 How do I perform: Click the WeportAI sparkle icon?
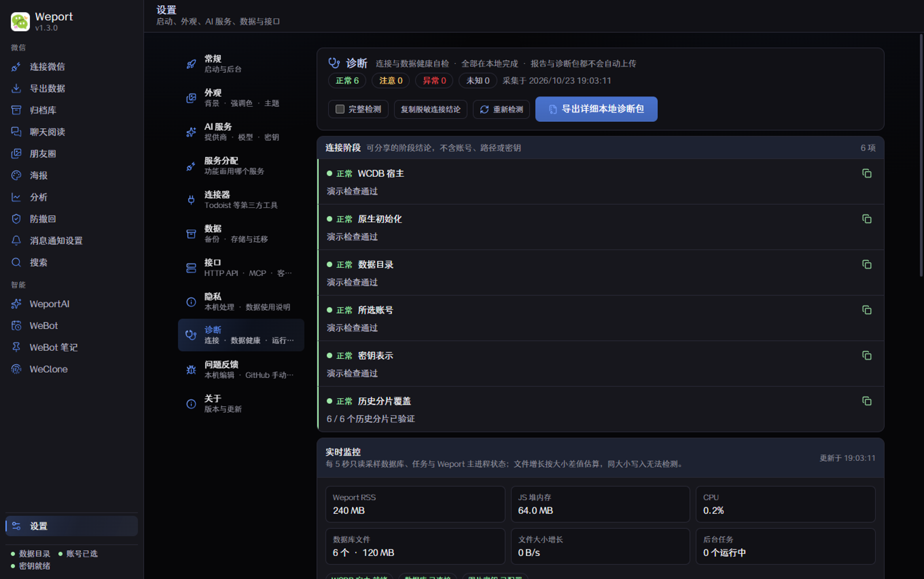(x=16, y=304)
